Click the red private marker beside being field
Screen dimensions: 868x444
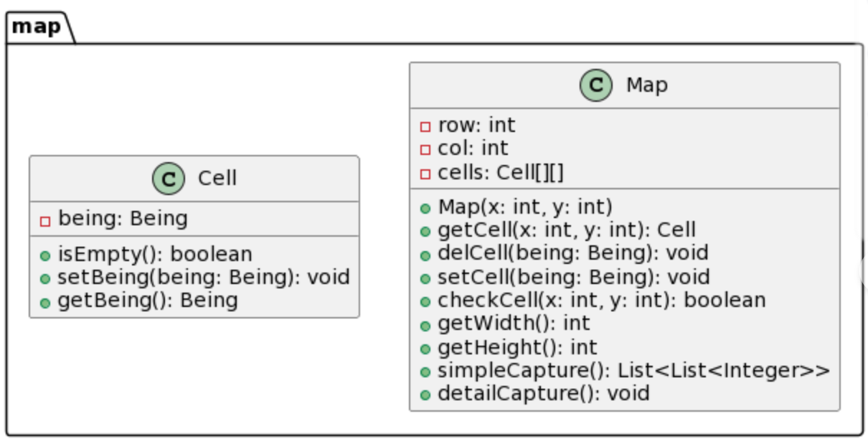click(44, 220)
